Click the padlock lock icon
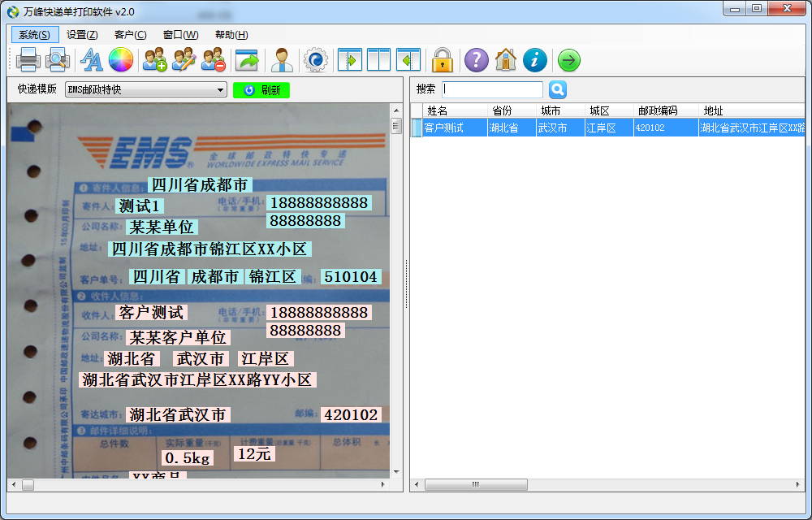812x520 pixels. (442, 59)
